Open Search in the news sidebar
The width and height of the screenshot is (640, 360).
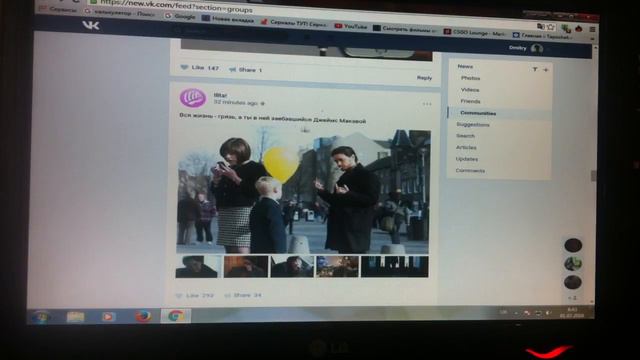pyautogui.click(x=465, y=136)
